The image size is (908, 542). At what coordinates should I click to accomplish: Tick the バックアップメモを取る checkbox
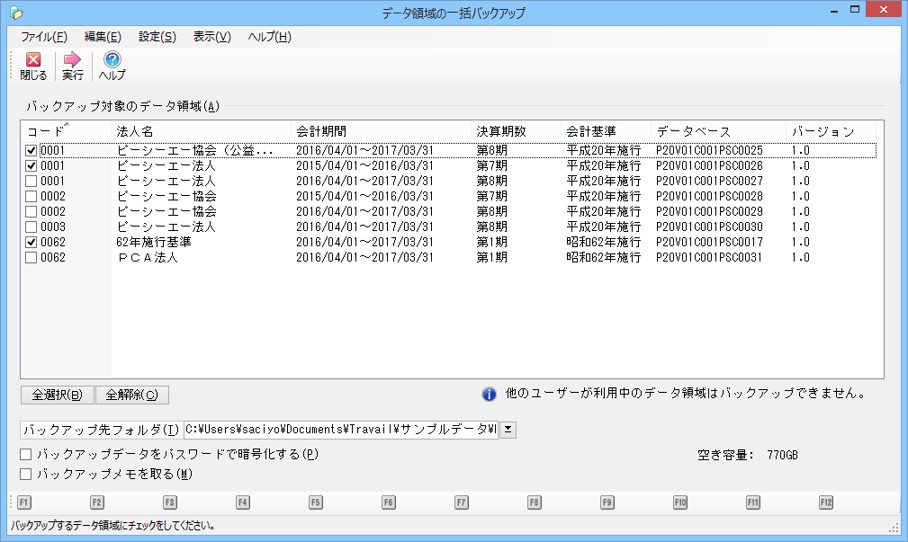pos(26,474)
